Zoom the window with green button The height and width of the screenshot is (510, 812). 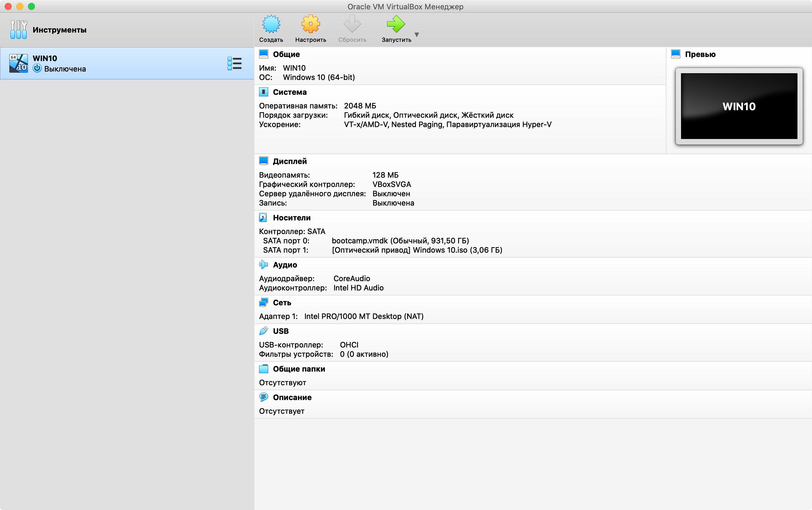[31, 6]
